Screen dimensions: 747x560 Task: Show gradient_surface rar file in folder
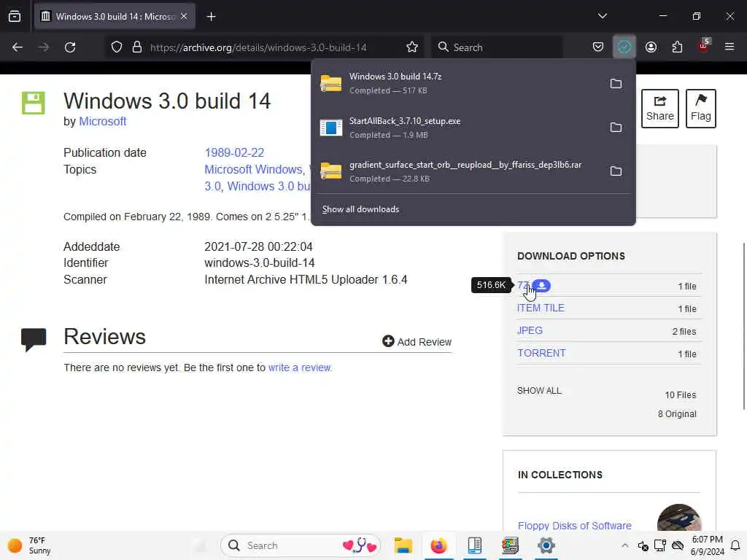pos(616,171)
